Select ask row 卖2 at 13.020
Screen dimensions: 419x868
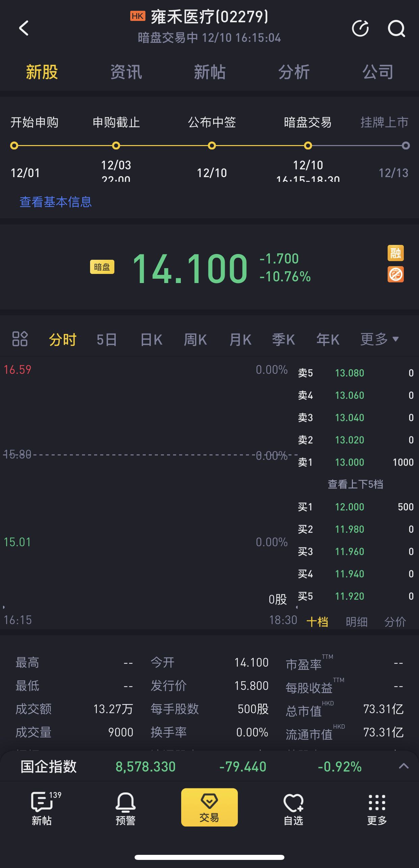pyautogui.click(x=356, y=440)
